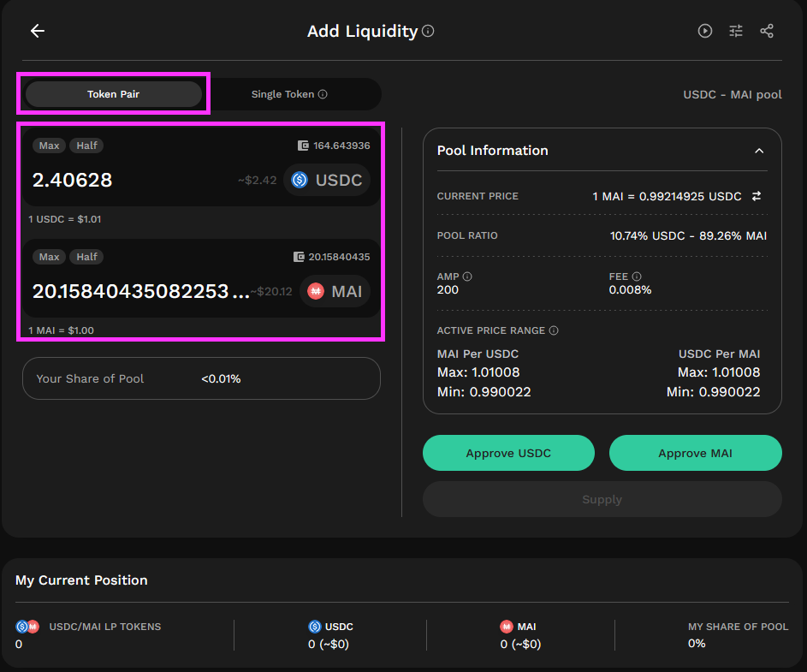
Task: Click the MAI Per USDC heading
Action: (478, 354)
